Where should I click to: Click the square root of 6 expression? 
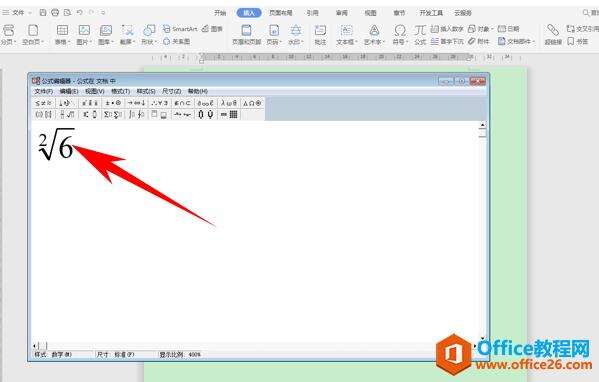[57, 144]
